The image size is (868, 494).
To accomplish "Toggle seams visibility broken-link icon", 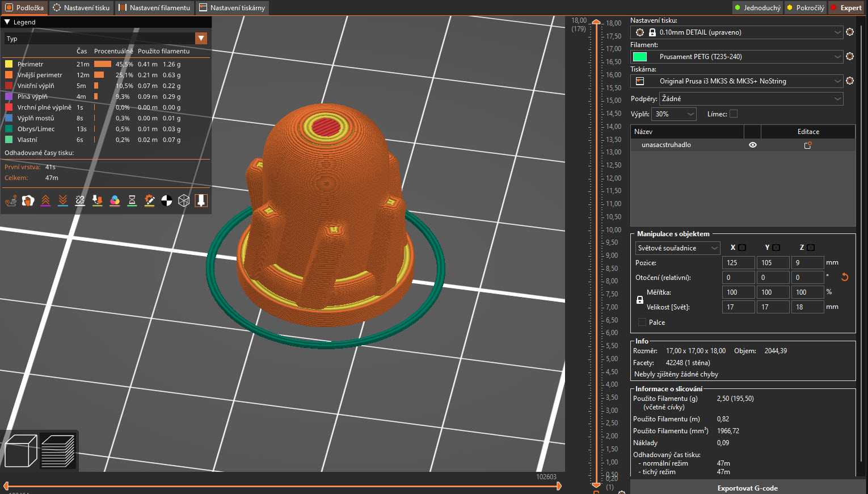I will (x=80, y=200).
